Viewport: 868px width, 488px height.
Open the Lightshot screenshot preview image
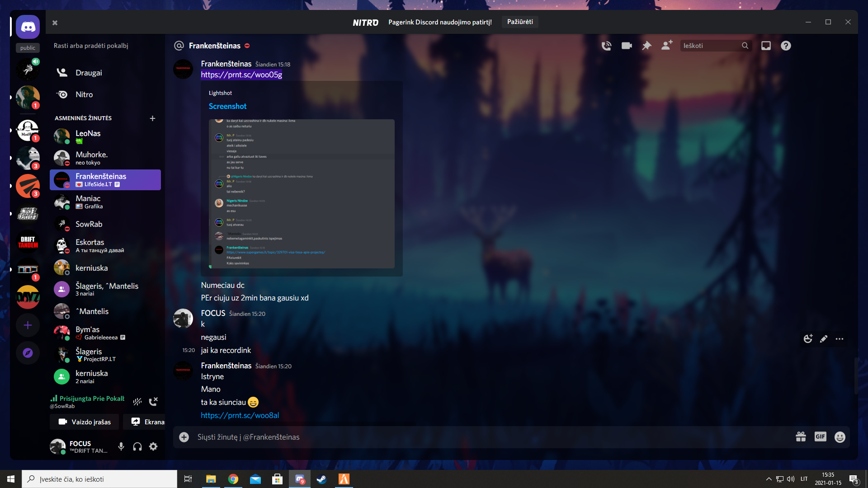click(302, 194)
